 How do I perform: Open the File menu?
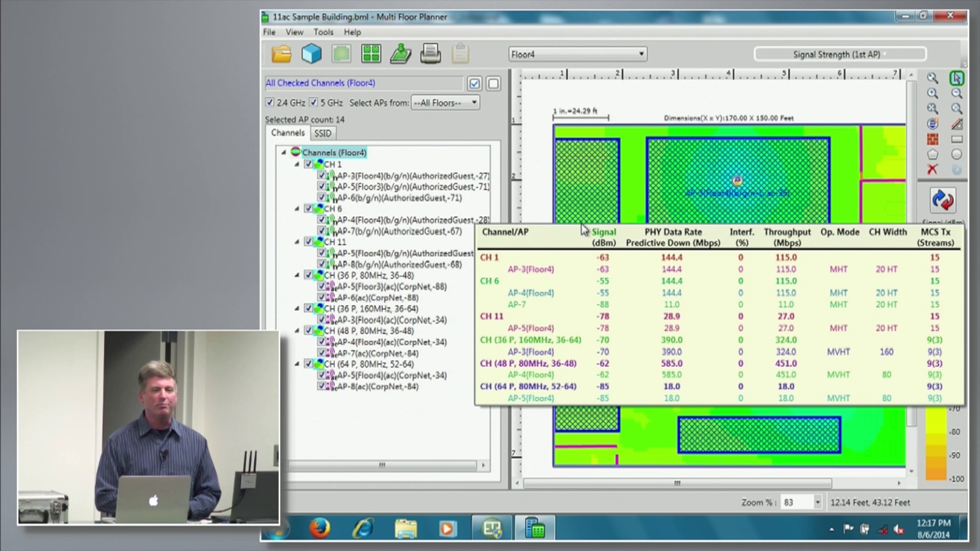tap(269, 32)
